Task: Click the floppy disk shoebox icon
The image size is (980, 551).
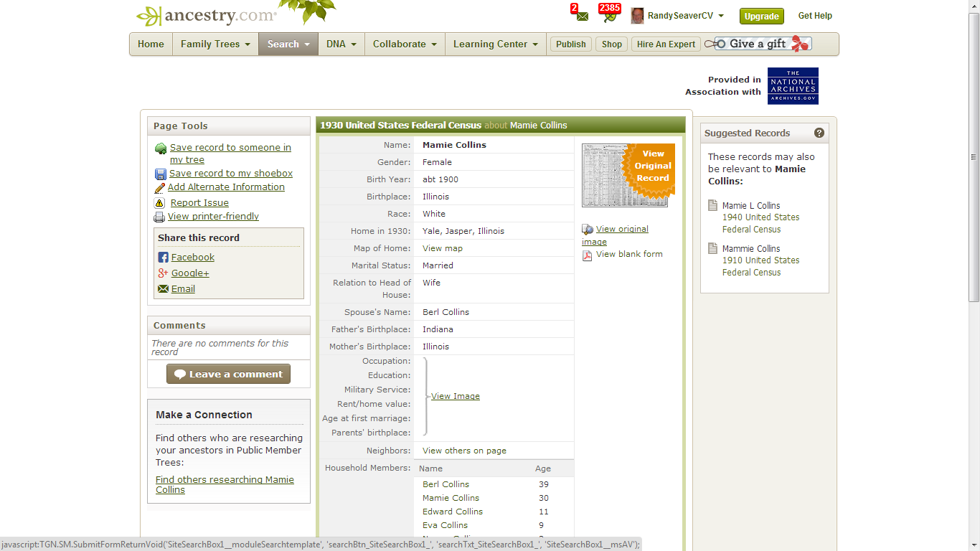Action: pos(161,174)
